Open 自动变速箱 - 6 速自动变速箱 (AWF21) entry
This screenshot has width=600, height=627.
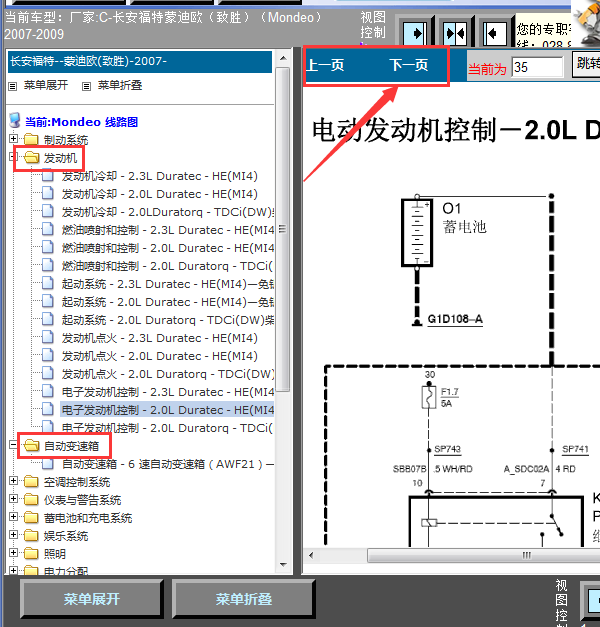pos(168,464)
